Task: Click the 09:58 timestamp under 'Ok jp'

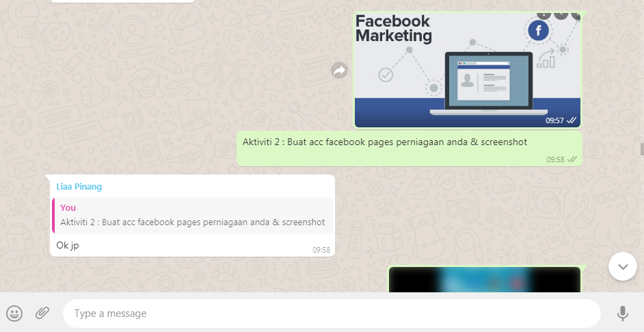Action: (321, 250)
